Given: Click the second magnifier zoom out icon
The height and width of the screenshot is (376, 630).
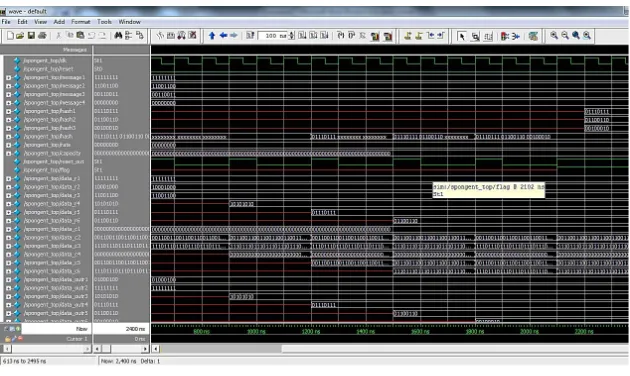Looking at the screenshot, I should pyautogui.click(x=565, y=36).
